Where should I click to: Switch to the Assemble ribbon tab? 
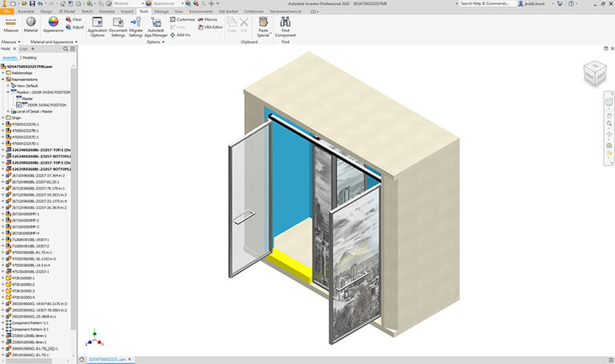pos(26,12)
